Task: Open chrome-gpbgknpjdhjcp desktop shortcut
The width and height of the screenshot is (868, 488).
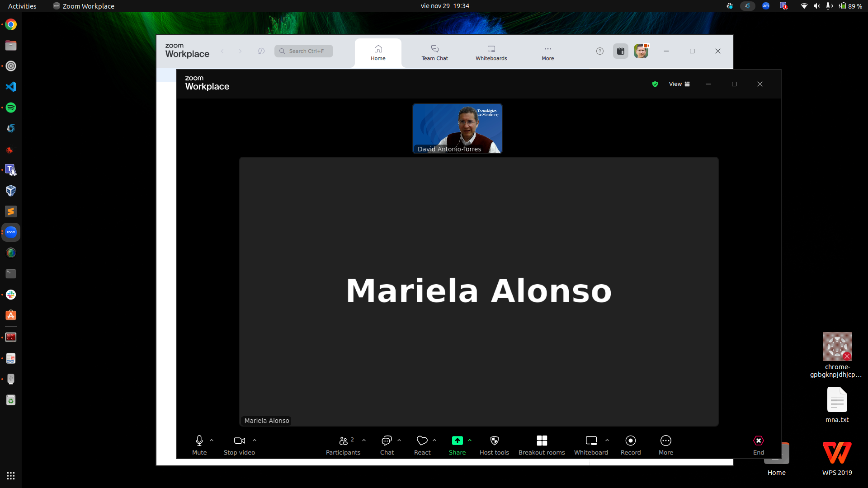Action: 836,355
